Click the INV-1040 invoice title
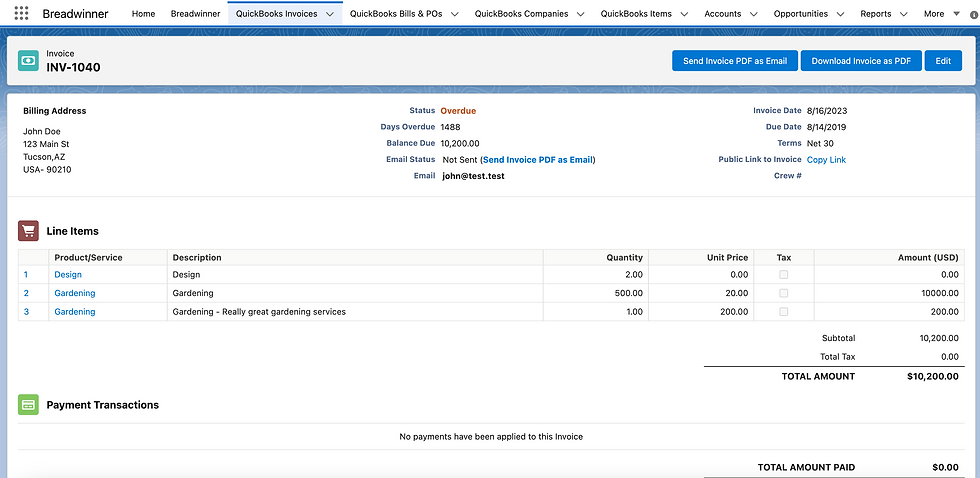Image resolution: width=980 pixels, height=478 pixels. click(x=73, y=67)
